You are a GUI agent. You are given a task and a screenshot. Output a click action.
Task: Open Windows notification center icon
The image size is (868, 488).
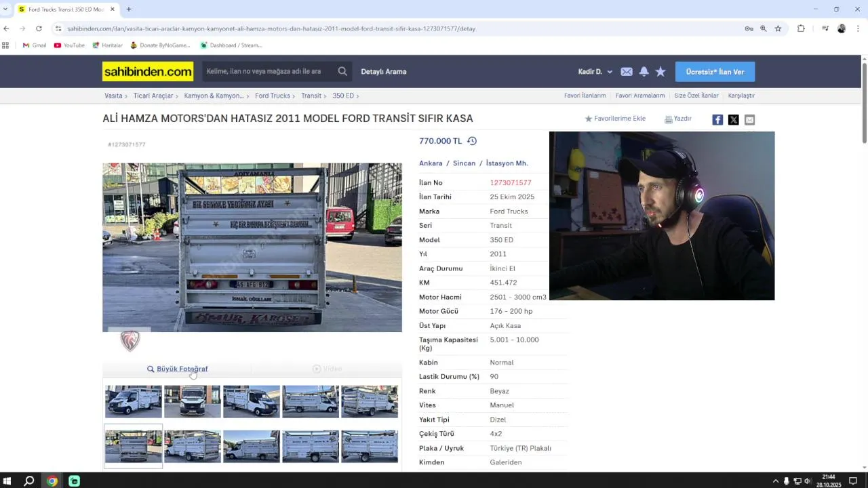[x=853, y=481]
